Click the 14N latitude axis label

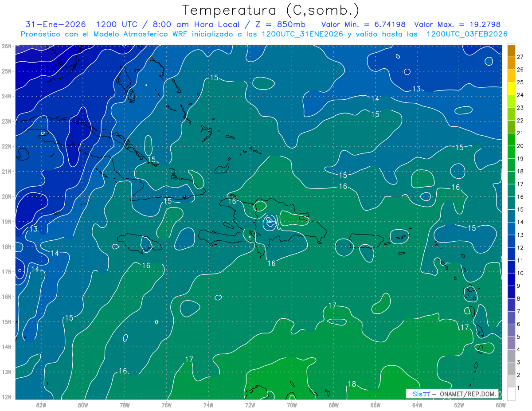click(x=6, y=347)
